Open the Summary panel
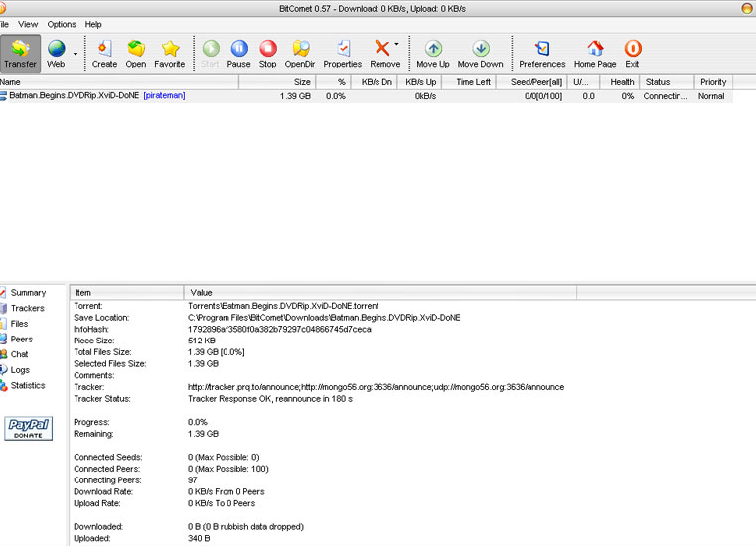756x546 pixels. (28, 293)
